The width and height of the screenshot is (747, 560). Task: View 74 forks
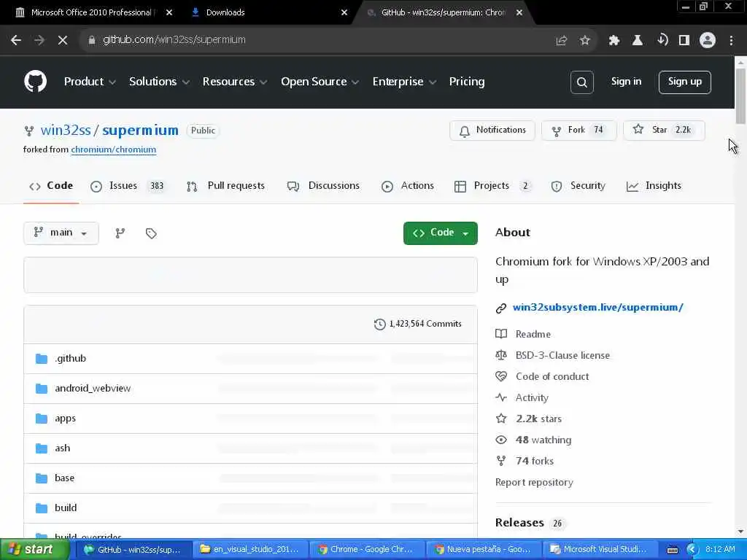534,462
